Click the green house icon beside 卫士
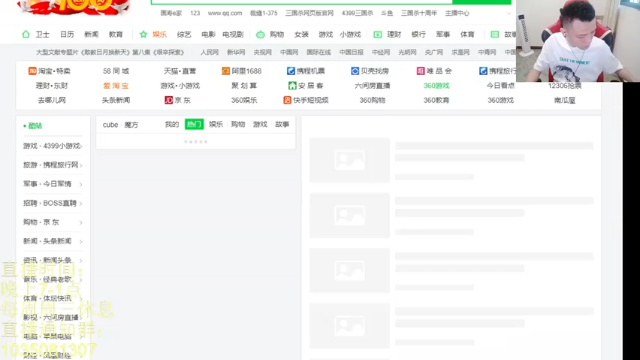The image size is (640, 360). 26,34
